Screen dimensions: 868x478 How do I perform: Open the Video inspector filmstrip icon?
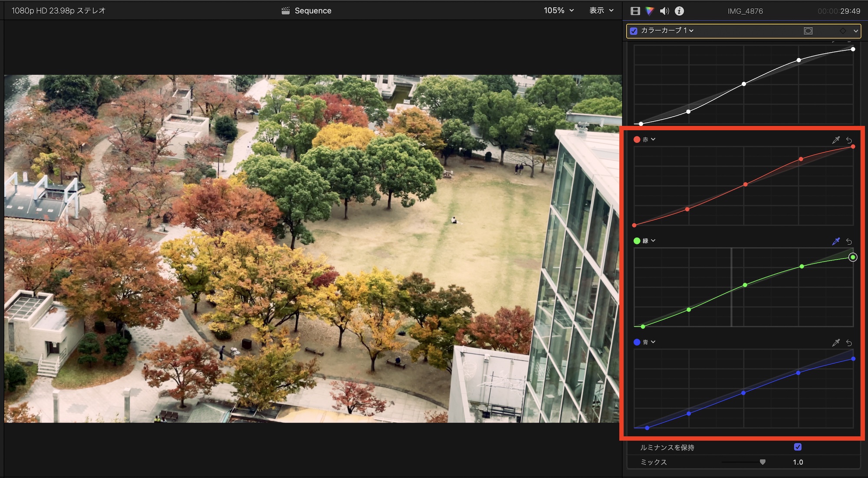[635, 11]
